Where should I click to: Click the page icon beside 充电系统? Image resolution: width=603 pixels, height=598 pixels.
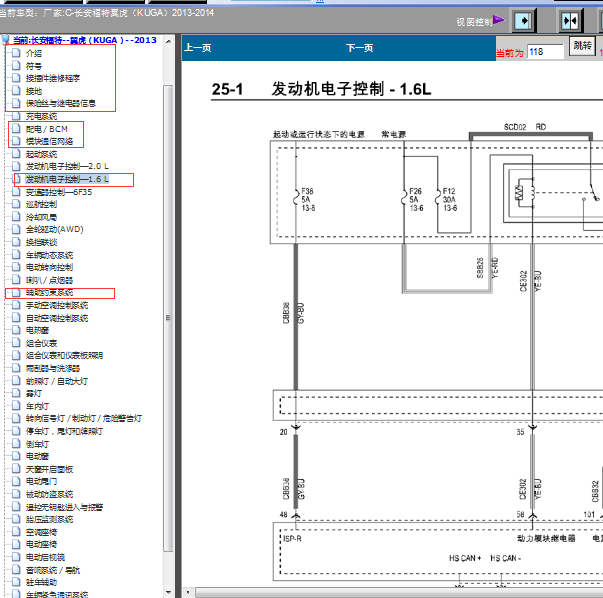pos(16,116)
